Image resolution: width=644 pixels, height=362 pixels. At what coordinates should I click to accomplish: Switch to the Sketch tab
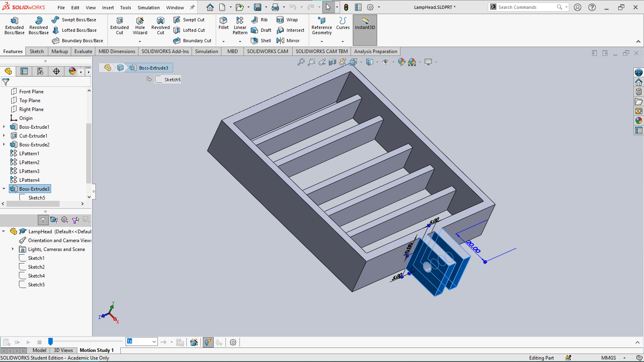(x=37, y=51)
